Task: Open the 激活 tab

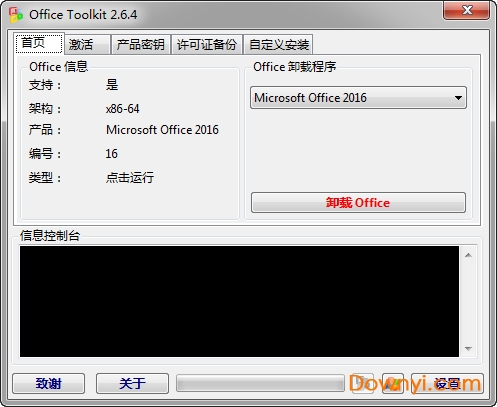Action: (87, 44)
